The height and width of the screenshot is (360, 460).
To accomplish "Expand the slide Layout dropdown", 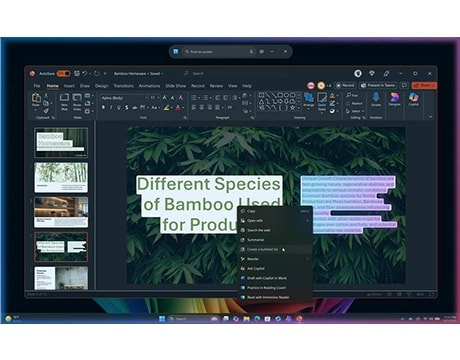I will point(88,96).
